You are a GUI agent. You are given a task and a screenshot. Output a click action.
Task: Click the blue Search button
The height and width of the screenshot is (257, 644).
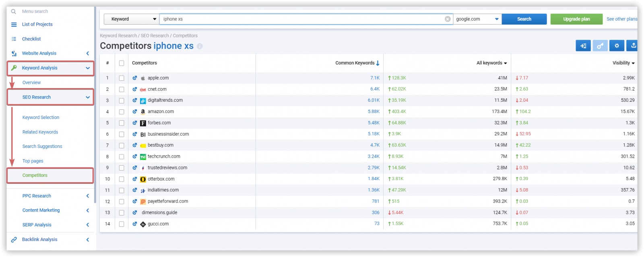click(524, 19)
